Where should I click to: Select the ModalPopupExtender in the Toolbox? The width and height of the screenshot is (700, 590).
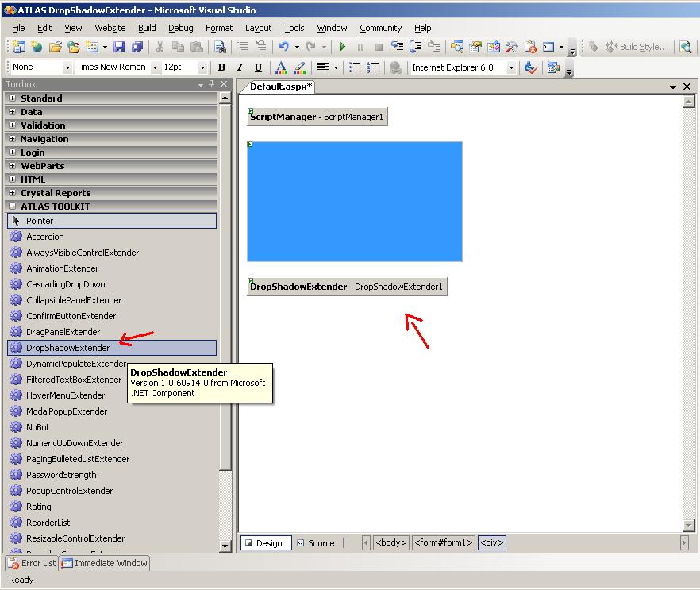point(67,411)
